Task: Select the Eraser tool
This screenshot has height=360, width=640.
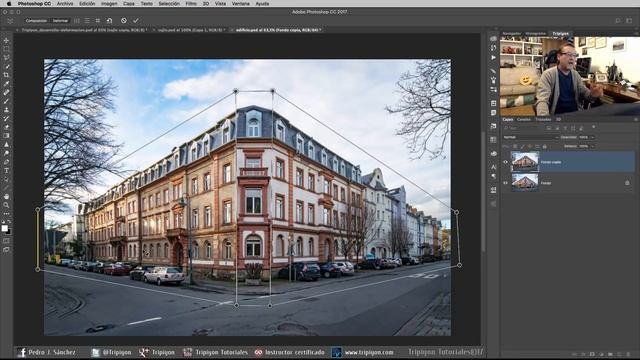Action: pyautogui.click(x=6, y=127)
